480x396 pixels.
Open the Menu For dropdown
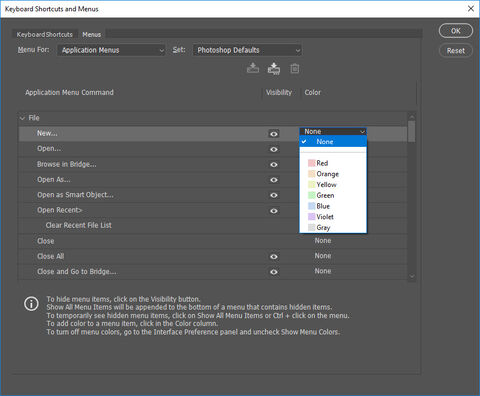[x=111, y=50]
